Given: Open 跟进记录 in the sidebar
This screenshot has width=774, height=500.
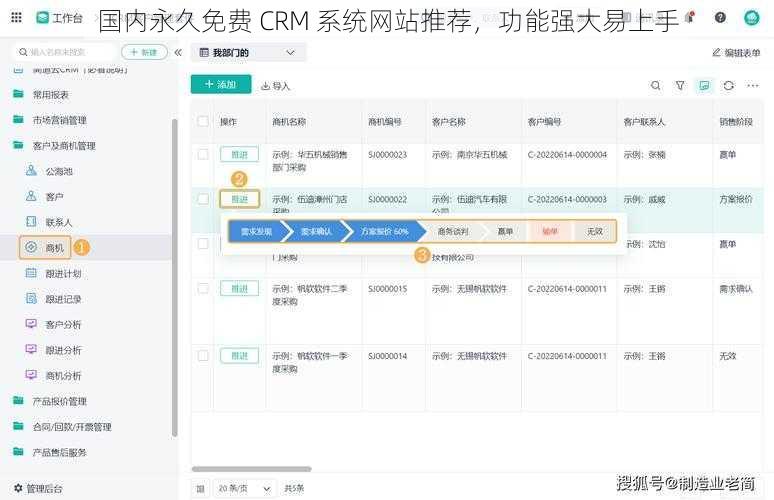Looking at the screenshot, I should (63, 299).
